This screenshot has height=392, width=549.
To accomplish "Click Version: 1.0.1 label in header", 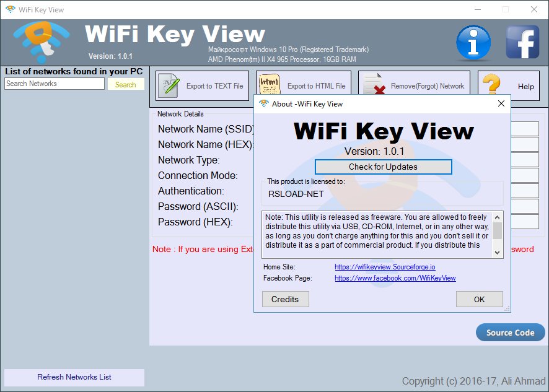I will pos(110,56).
